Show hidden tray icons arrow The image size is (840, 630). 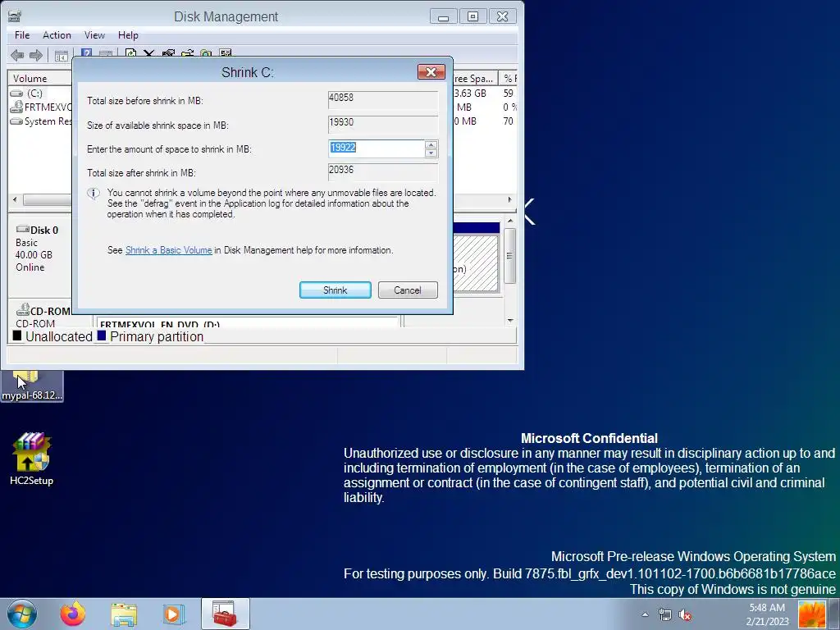coord(645,614)
